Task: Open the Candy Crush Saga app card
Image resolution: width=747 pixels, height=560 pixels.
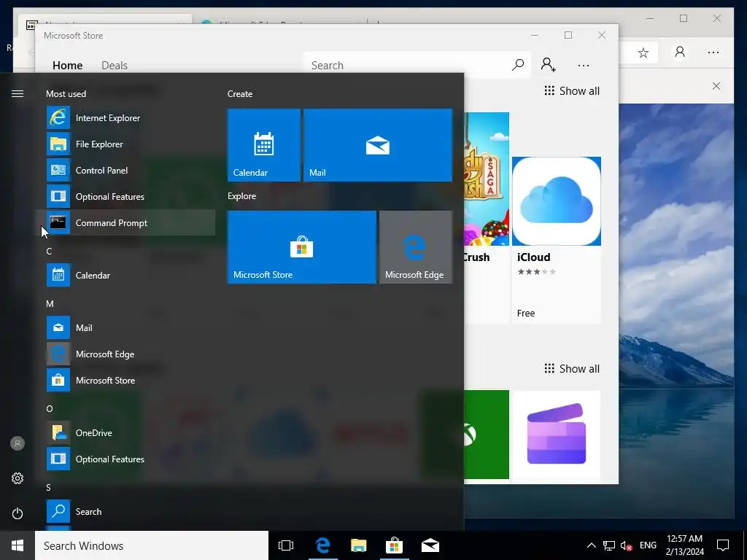Action: pyautogui.click(x=487, y=217)
